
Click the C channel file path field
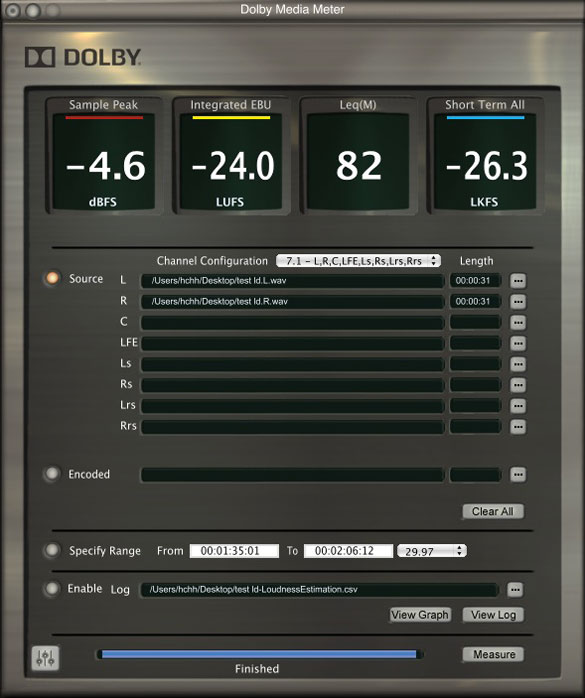pos(292,322)
